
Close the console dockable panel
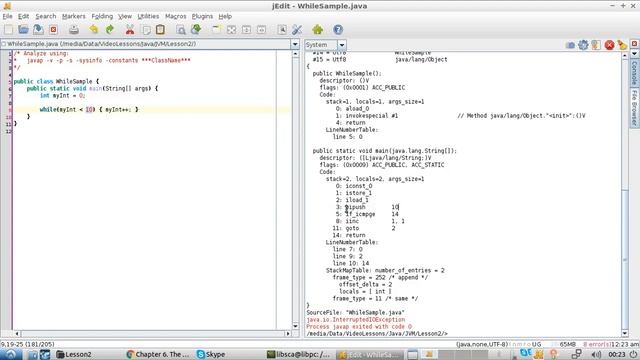pos(634,43)
